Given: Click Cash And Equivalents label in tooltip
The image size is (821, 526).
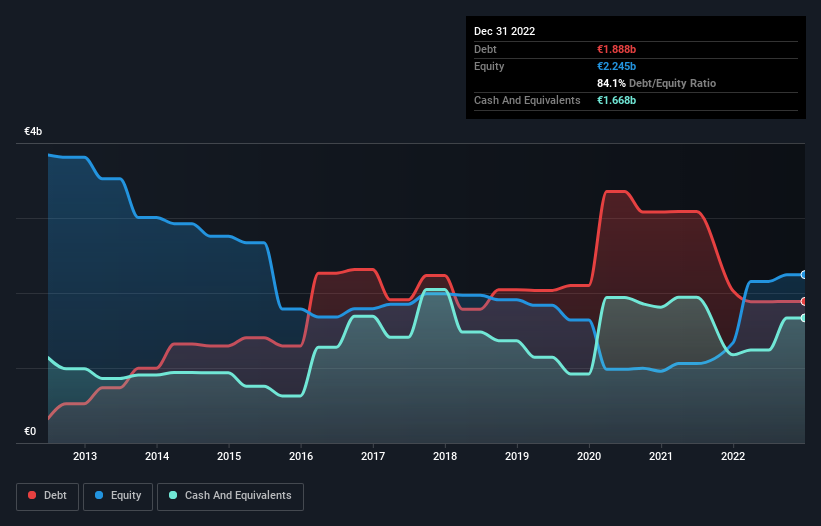Looking at the screenshot, I should click(527, 100).
